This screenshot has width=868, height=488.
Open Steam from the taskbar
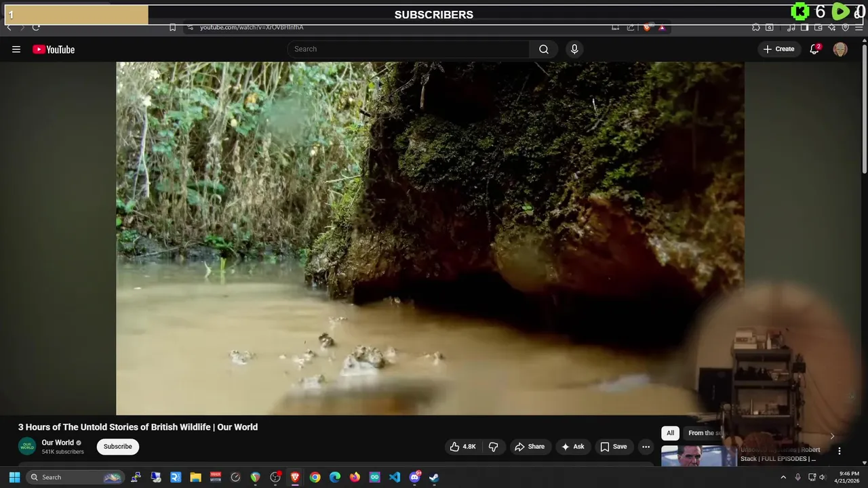coord(434,477)
